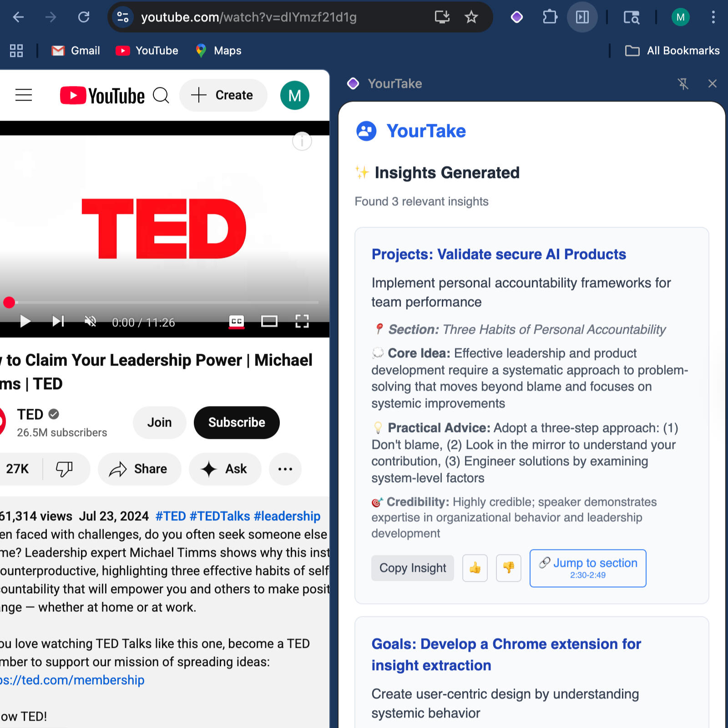Thumbs down the Projects insight
Image resolution: width=728 pixels, height=728 pixels.
click(x=509, y=568)
